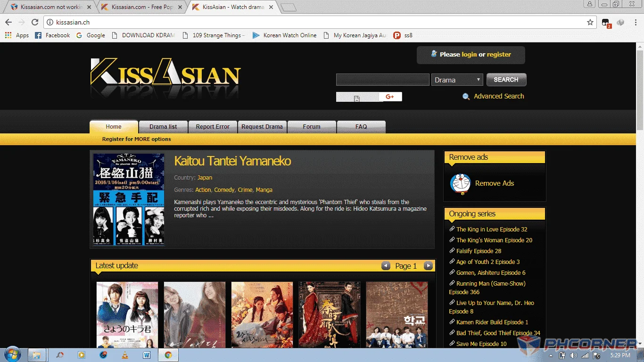Click the Remove Ads link
The image size is (644, 362).
[495, 183]
